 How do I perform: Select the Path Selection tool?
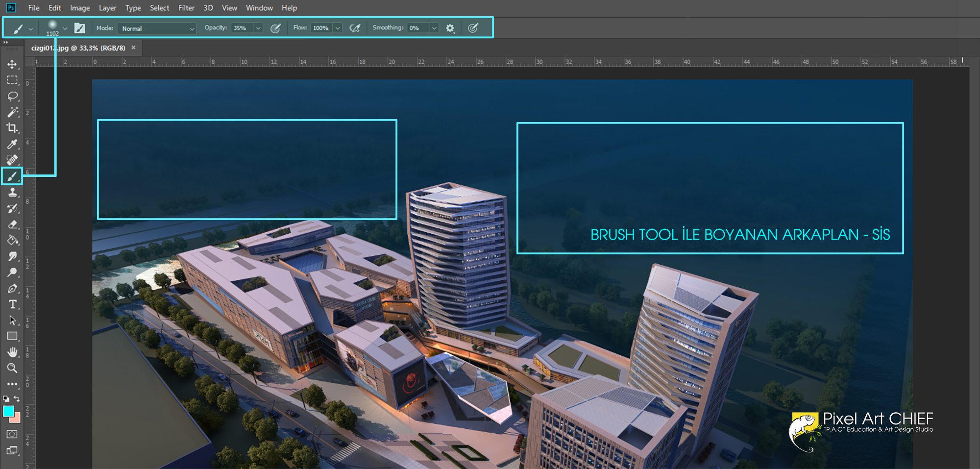click(x=12, y=320)
